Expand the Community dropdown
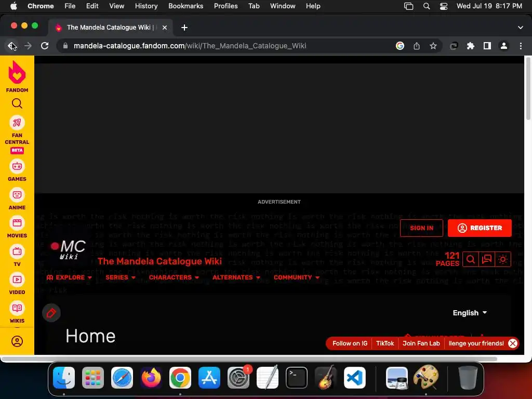This screenshot has width=532, height=399. tap(297, 277)
